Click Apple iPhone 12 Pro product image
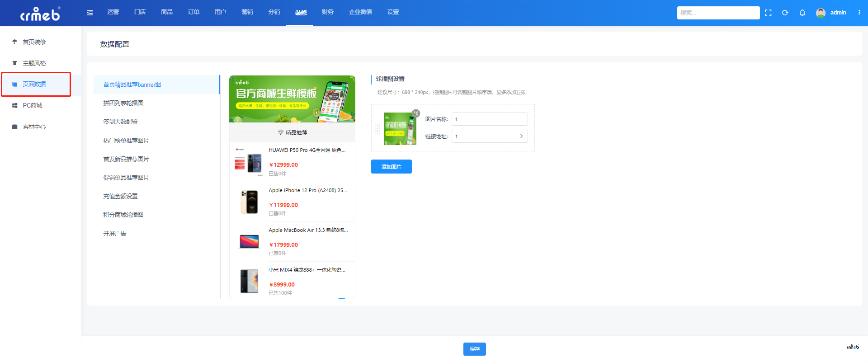Image resolution: width=868 pixels, height=362 pixels. 249,202
